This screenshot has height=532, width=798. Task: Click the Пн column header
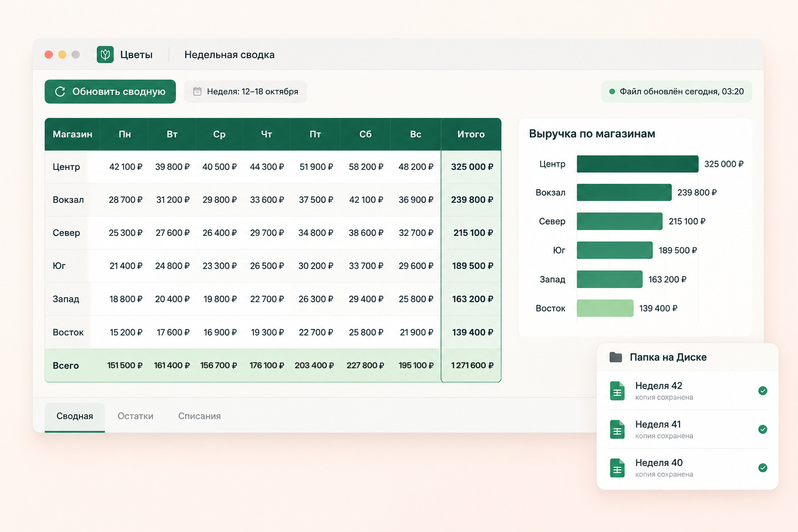(125, 135)
